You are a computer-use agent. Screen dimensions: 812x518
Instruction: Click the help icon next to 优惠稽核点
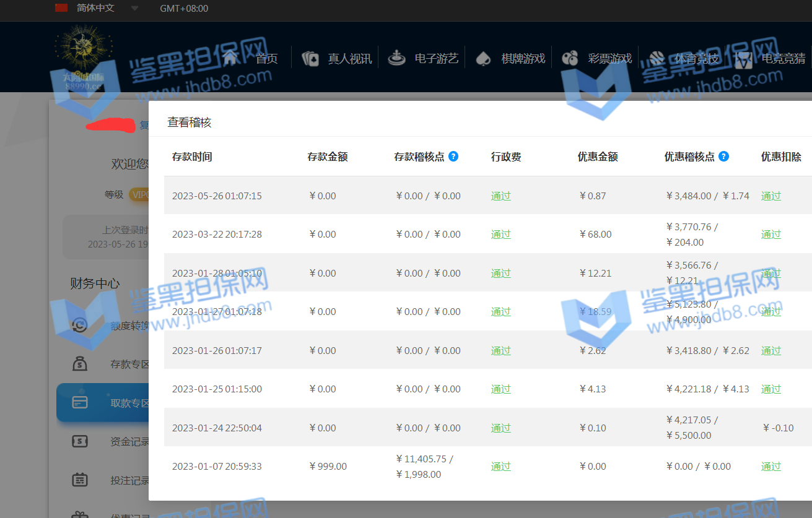723,157
